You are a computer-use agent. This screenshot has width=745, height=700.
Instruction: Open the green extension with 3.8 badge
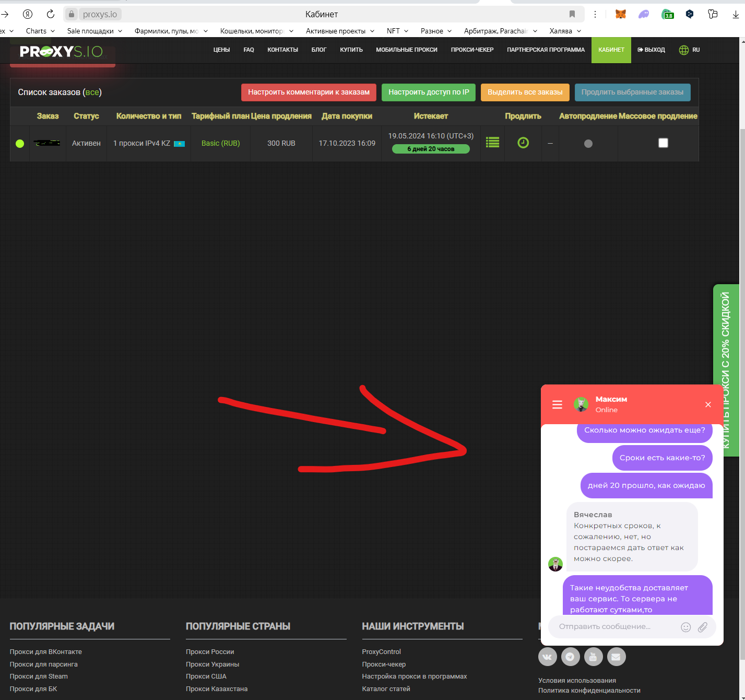pos(667,14)
